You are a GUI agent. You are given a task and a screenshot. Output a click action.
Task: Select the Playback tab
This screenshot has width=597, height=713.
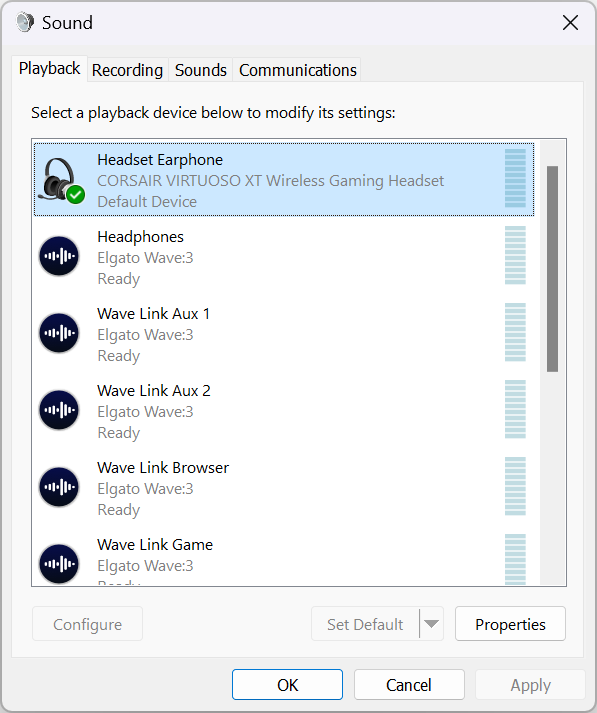click(x=49, y=69)
